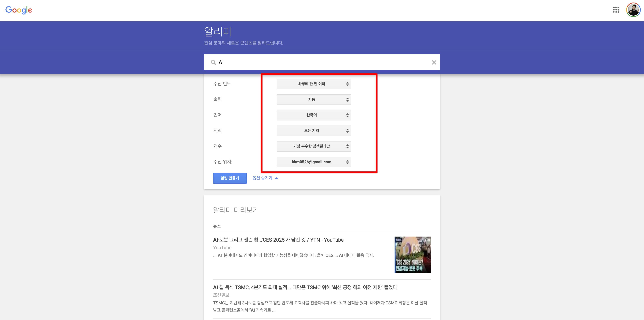Click the 수신 위치: label
Screen dimensions: 644x320
coord(223,162)
